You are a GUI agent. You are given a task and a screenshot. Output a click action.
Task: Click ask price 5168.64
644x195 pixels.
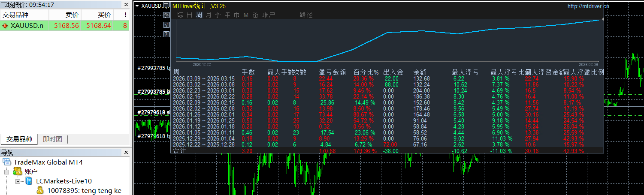(99, 26)
